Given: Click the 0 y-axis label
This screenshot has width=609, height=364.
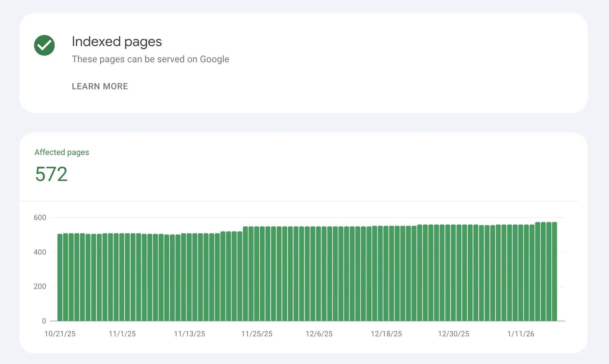Looking at the screenshot, I should click(x=44, y=321).
